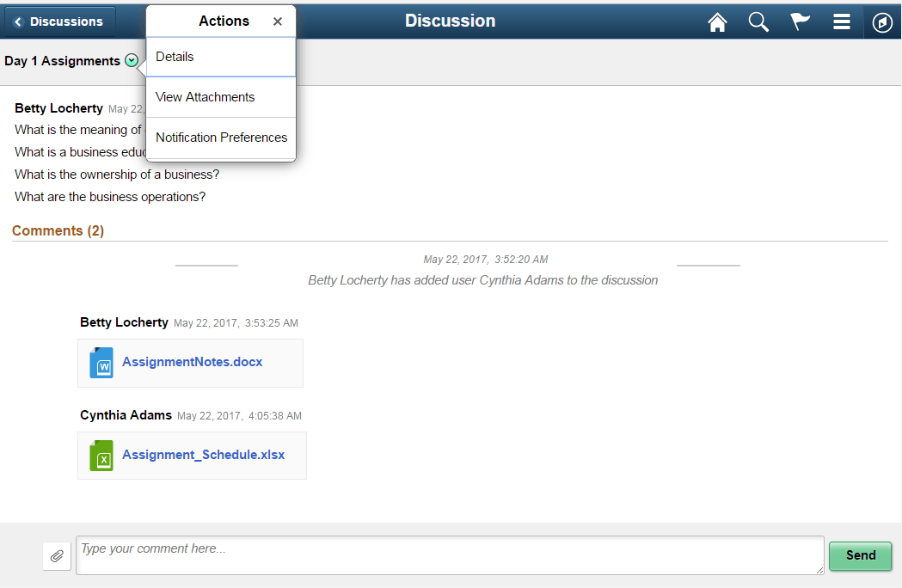Screen dimensions: 902x588
Task: Open the Home page icon
Action: [718, 21]
